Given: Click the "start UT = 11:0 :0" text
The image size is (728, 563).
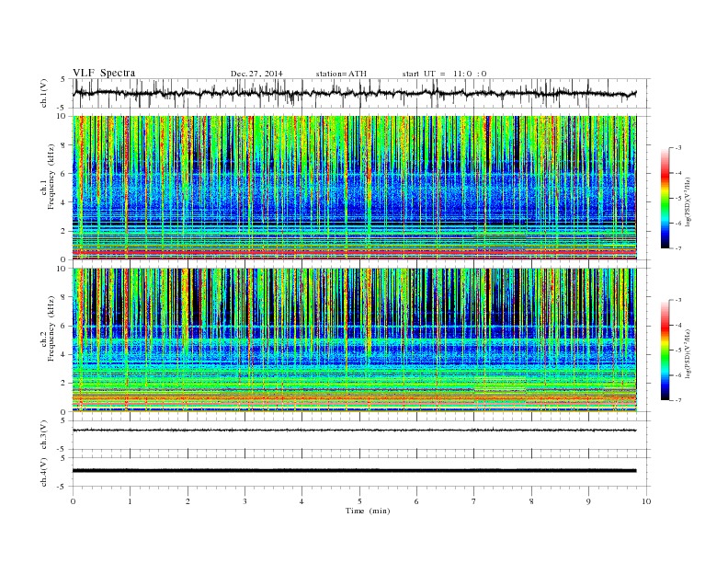Looking at the screenshot, I should (x=444, y=74).
